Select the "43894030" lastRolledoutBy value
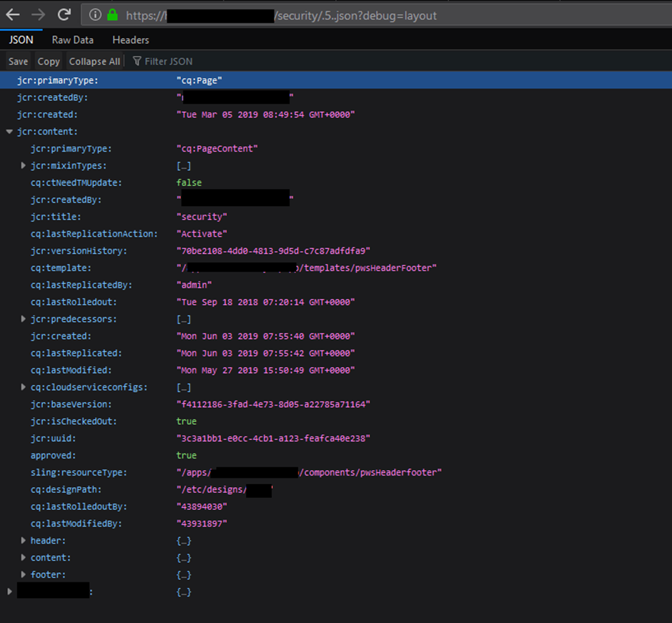 click(x=202, y=507)
